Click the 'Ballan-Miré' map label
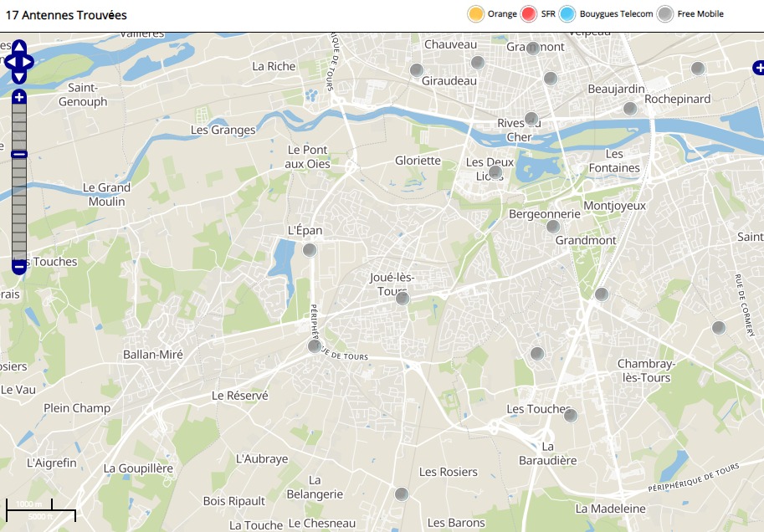The height and width of the screenshot is (532, 764). [153, 355]
